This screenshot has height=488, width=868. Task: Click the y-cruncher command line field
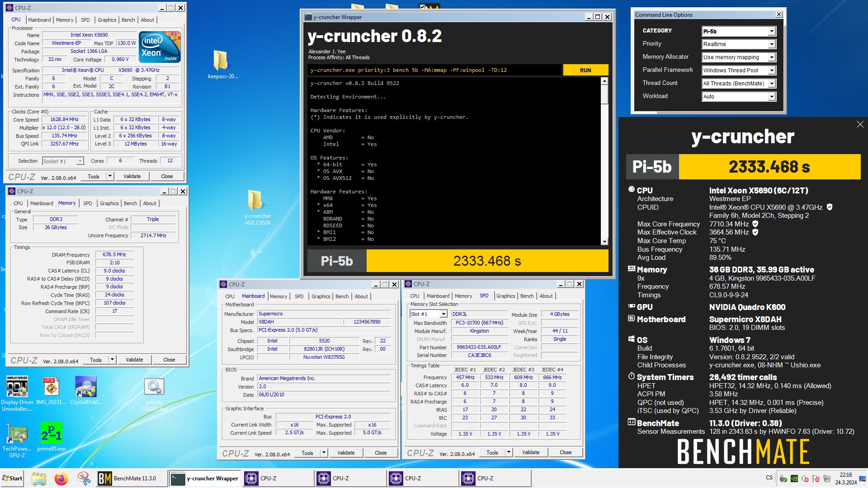[434, 70]
